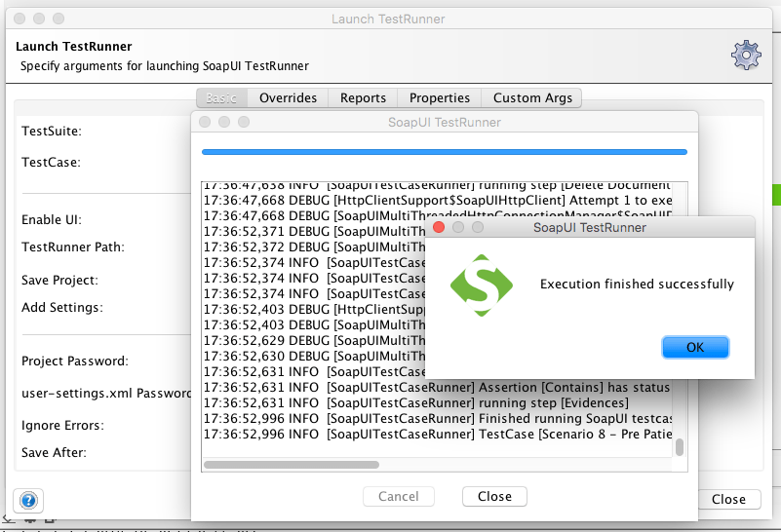Select the log line 'Attempt 1 to exe'
This screenshot has width=781, height=532.
click(438, 201)
